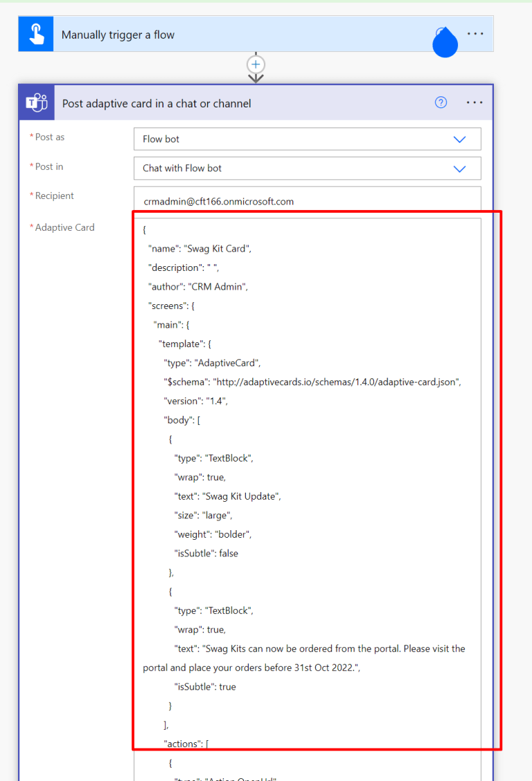Click the blue droplet icon on trigger card
The width and height of the screenshot is (532, 781).
[x=445, y=42]
